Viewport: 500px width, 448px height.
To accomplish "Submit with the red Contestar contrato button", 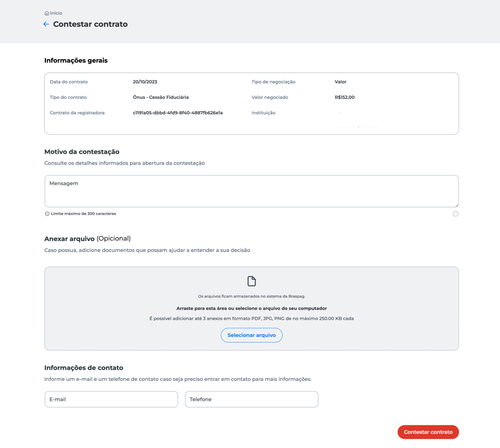I will 428,432.
